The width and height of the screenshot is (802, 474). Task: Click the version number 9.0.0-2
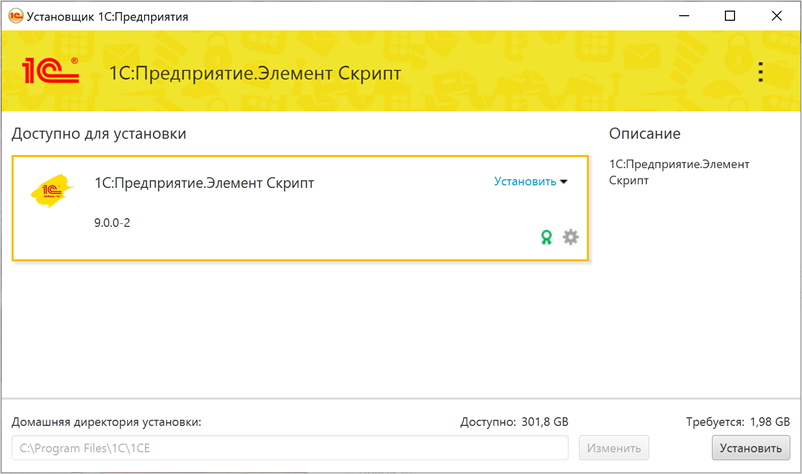112,223
